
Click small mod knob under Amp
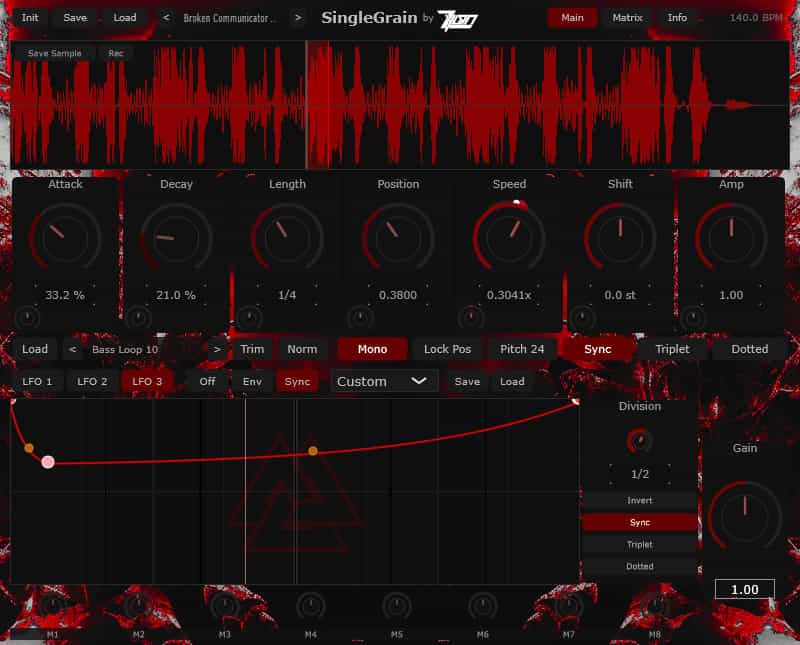[x=693, y=317]
